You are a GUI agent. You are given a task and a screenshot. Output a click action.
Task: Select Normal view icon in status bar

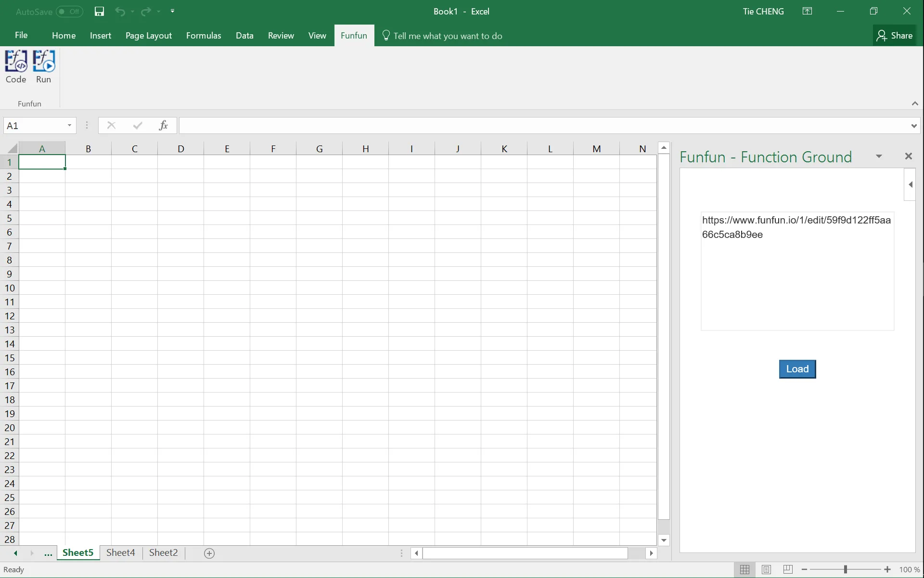[744, 570]
